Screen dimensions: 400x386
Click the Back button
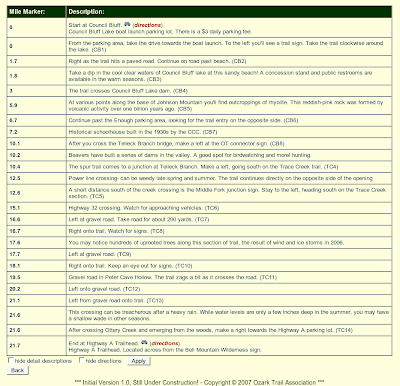(x=18, y=370)
